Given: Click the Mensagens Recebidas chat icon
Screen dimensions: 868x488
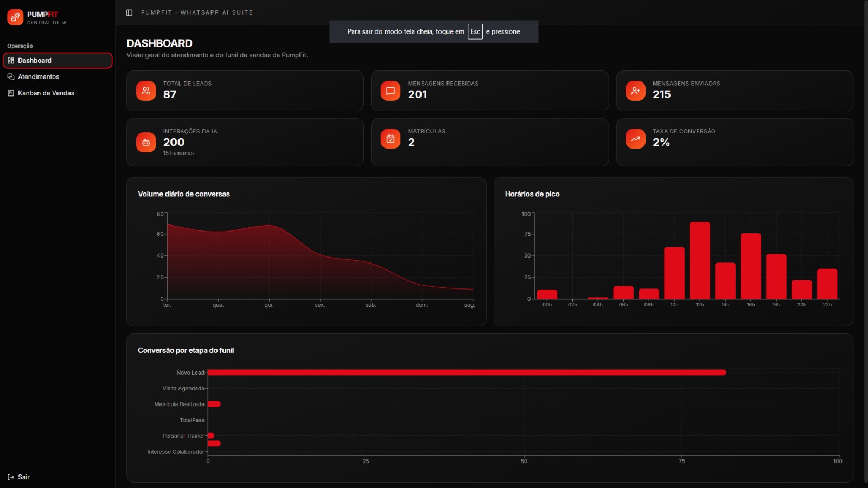Looking at the screenshot, I should tap(391, 91).
